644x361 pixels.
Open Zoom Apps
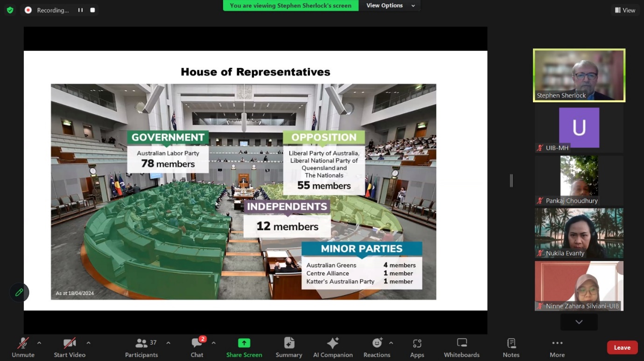point(417,348)
